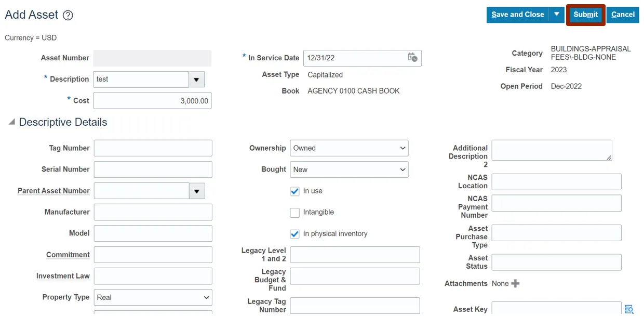The height and width of the screenshot is (328, 644).
Task: Open the In Service Date calendar picker
Action: tap(413, 58)
